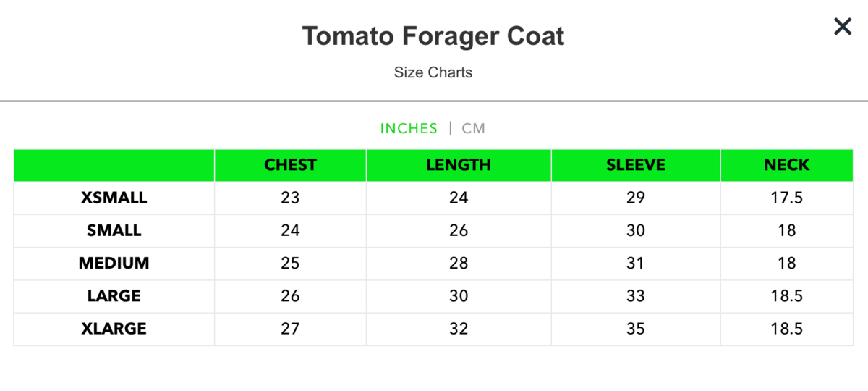Close the size chart dialog
This screenshot has width=868, height=391.
coord(843,28)
